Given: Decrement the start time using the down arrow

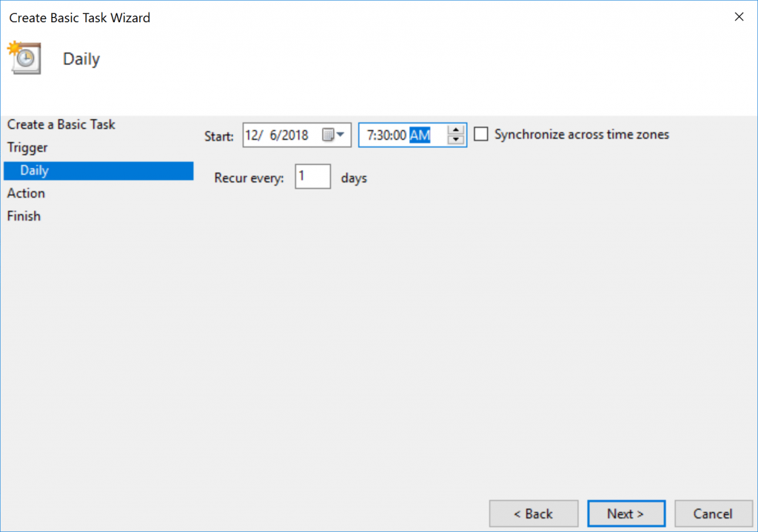Looking at the screenshot, I should pyautogui.click(x=455, y=139).
